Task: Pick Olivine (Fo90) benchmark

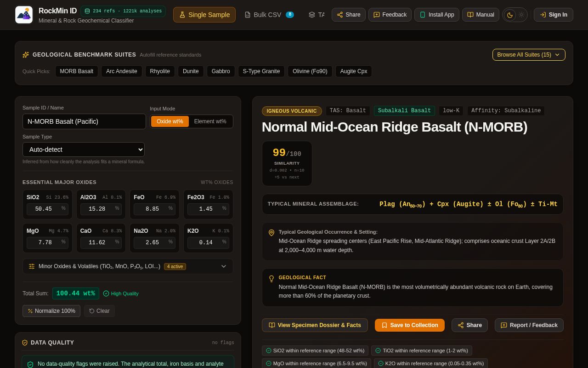Action: [x=310, y=71]
